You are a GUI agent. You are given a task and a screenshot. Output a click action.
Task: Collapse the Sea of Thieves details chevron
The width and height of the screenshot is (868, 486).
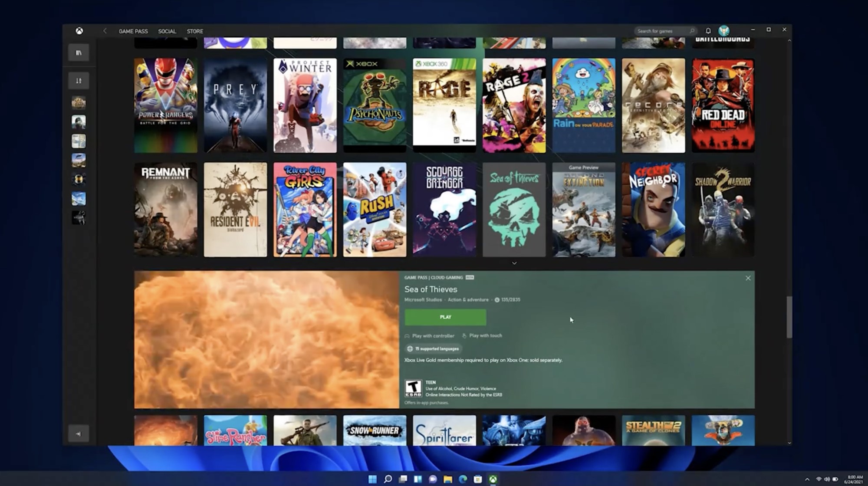click(514, 263)
